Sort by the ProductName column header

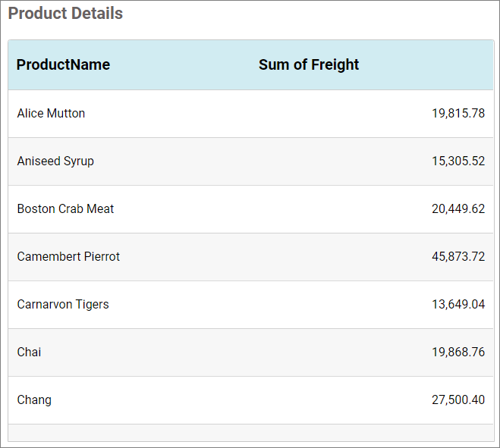pos(63,65)
